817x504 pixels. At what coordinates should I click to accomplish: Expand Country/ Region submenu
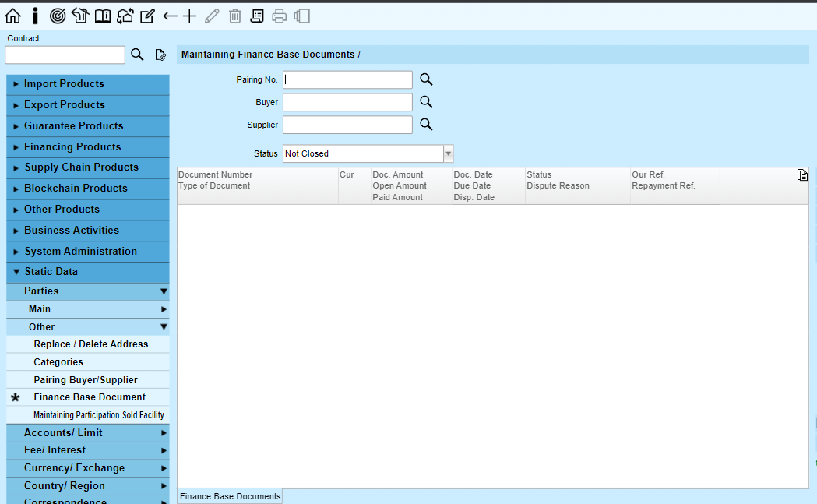[88, 486]
